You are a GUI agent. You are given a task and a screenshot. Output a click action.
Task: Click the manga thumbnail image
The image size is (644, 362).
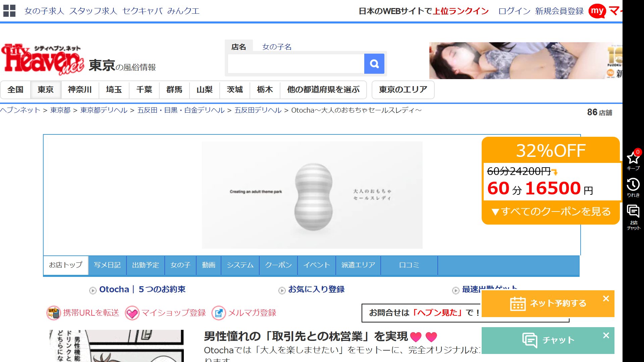(117, 346)
